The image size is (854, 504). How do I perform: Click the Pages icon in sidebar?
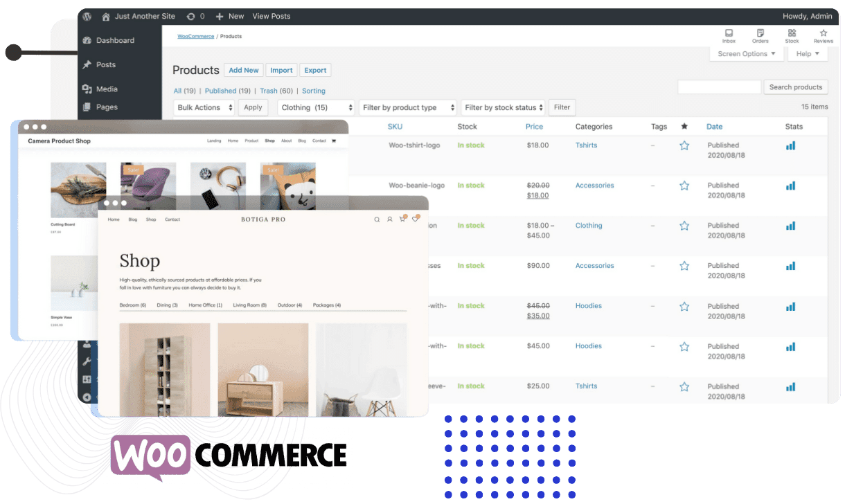87,107
